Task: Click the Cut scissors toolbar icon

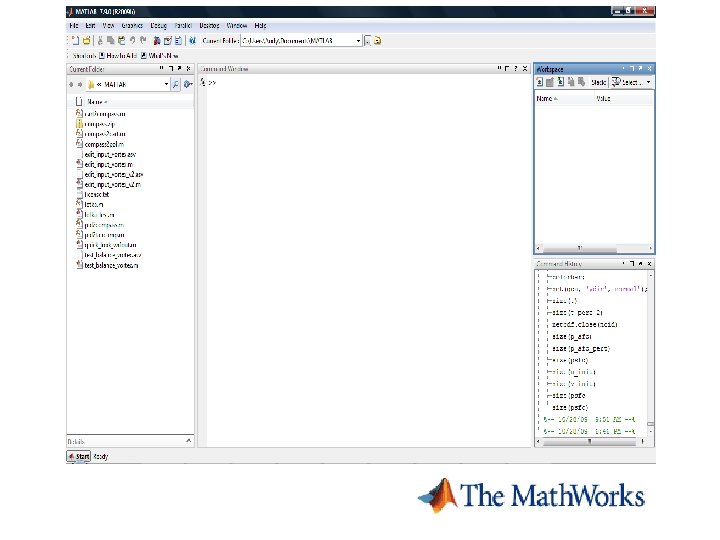Action: pyautogui.click(x=100, y=40)
